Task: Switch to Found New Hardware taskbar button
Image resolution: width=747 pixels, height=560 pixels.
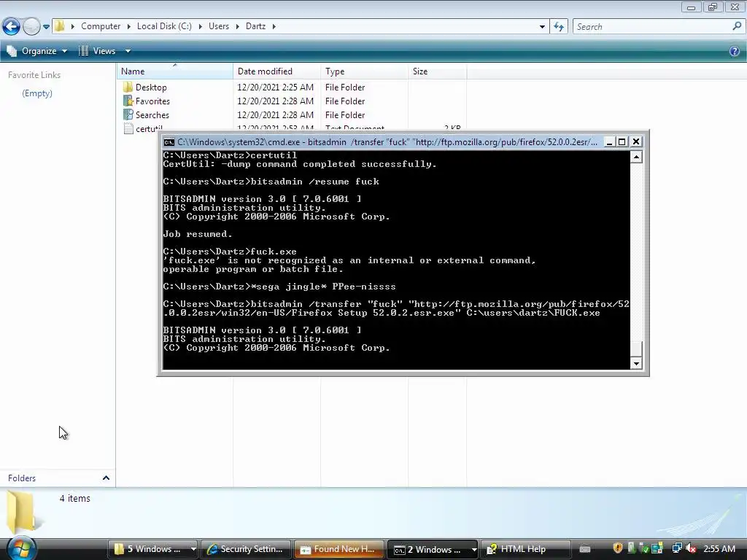Action: (339, 549)
